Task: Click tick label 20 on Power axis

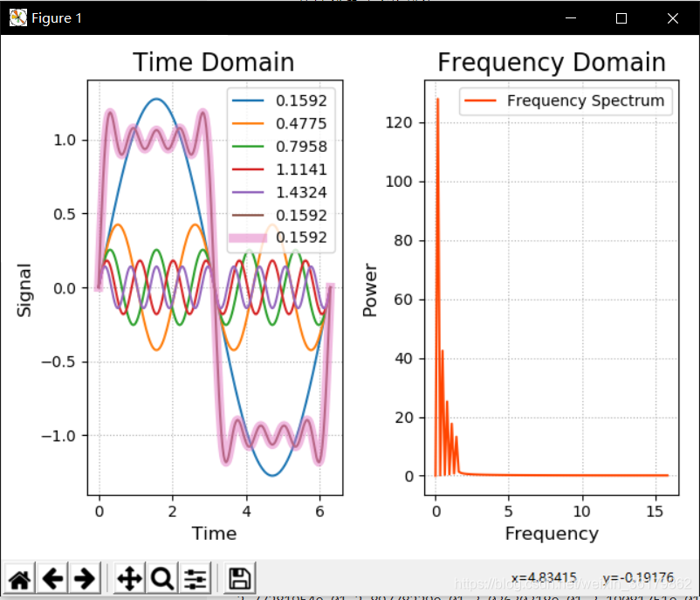Action: click(x=403, y=417)
